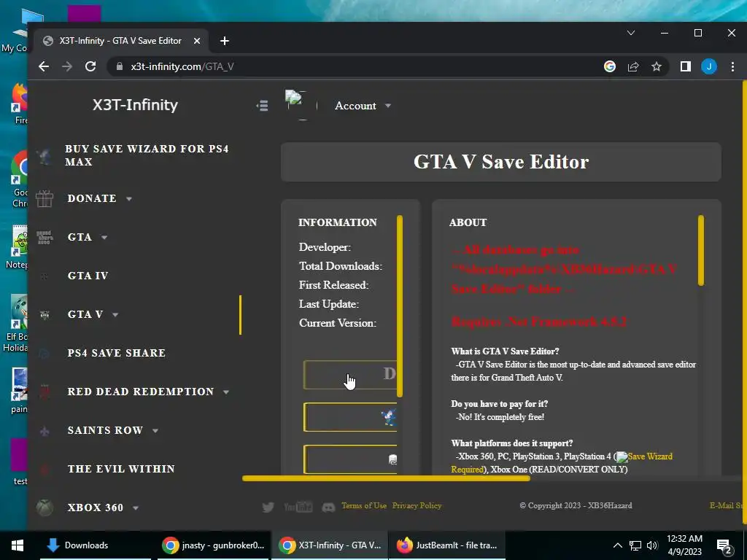Click the Information panel vertical scrollbar

pos(400,306)
